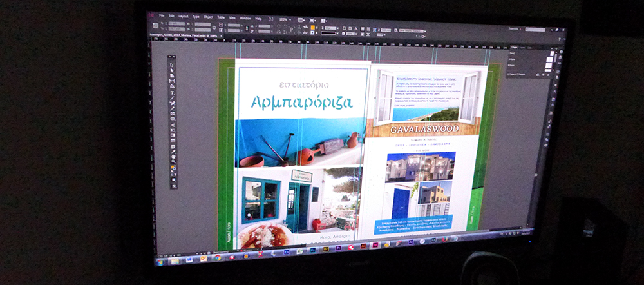Click the search field in the application bar

coord(535,30)
